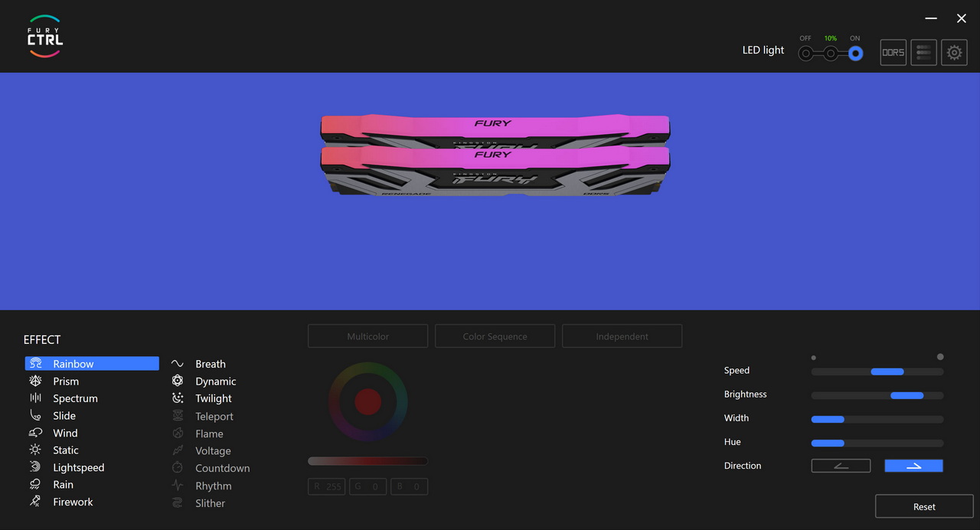This screenshot has height=530, width=980.
Task: Click the Spectrum effect icon
Action: point(35,398)
